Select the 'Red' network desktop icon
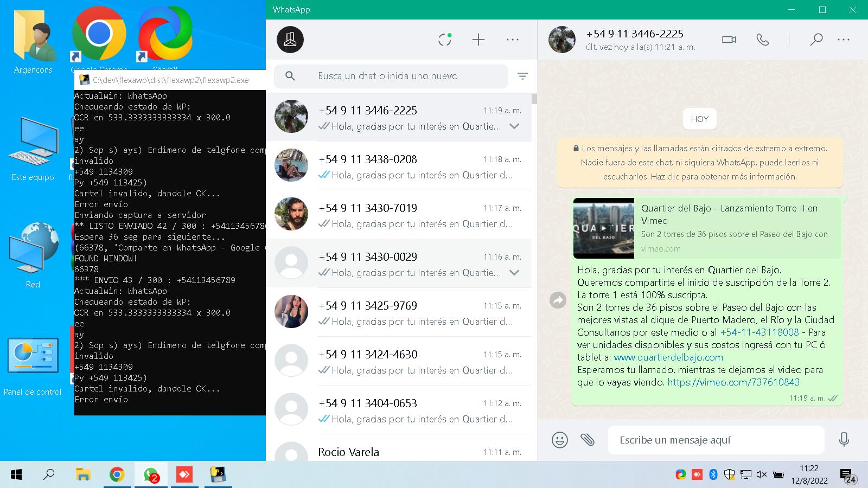 coord(33,255)
